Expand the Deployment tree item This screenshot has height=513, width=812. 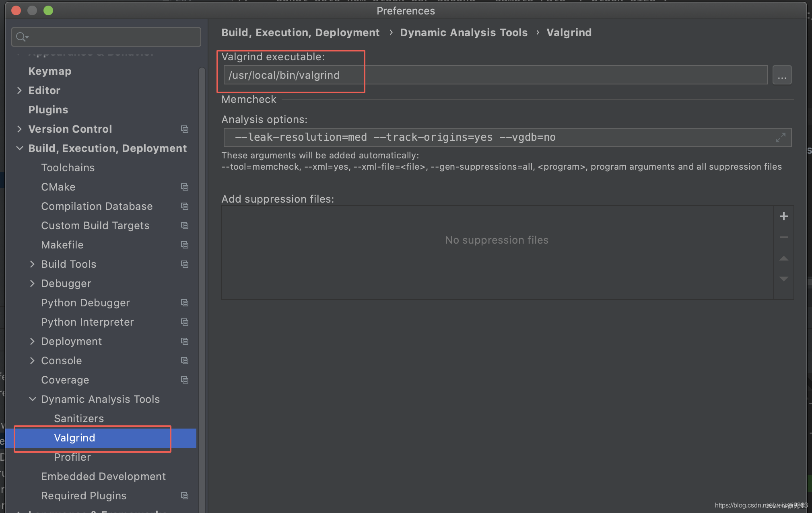[x=32, y=342]
